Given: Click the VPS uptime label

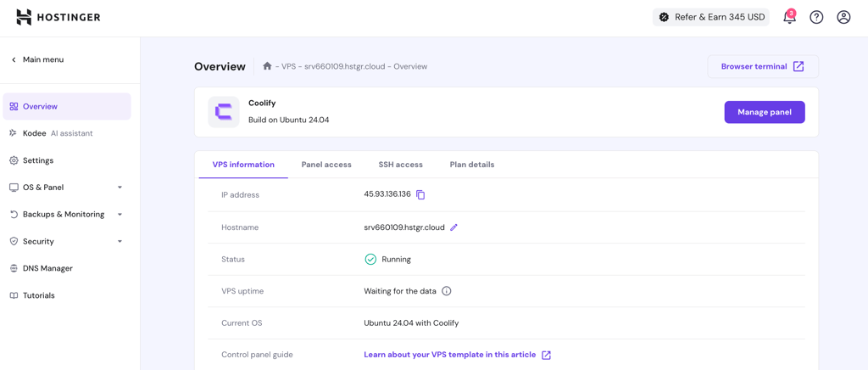Looking at the screenshot, I should 241,291.
